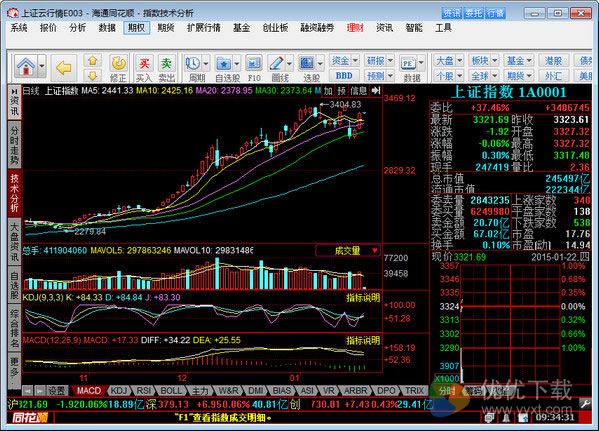Open the 综合排名 sidebar tab

[14, 329]
